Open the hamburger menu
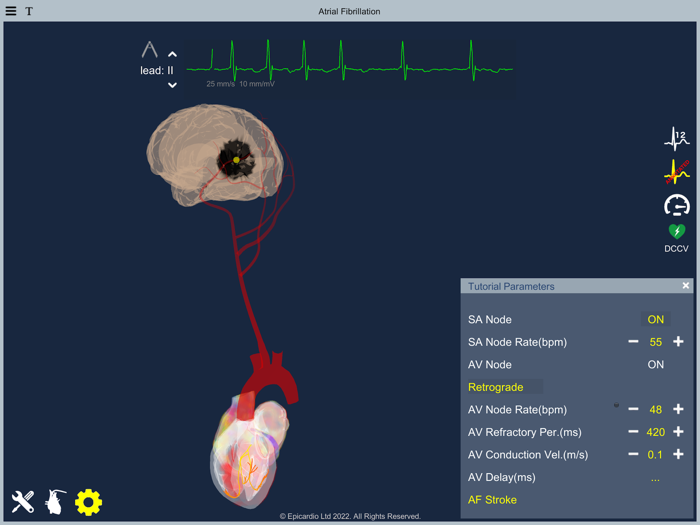Screen dimensions: 700x525 pos(11,11)
